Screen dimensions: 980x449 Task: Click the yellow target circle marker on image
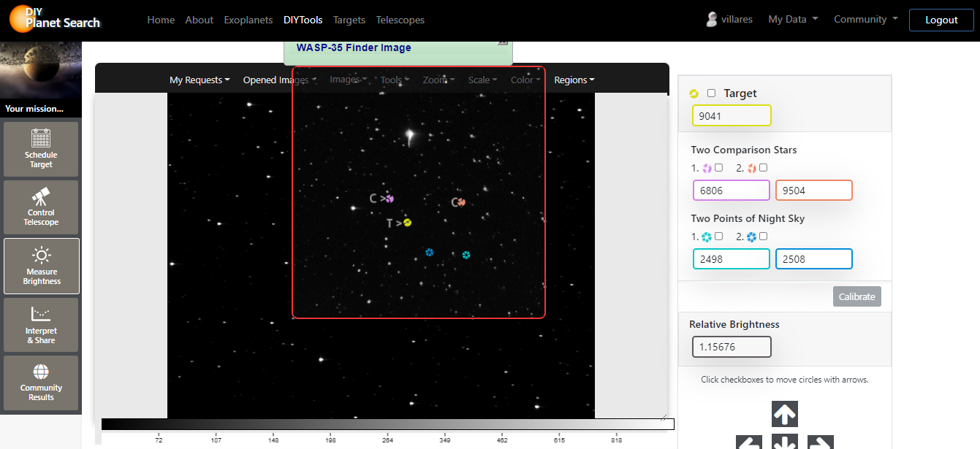[x=408, y=223]
